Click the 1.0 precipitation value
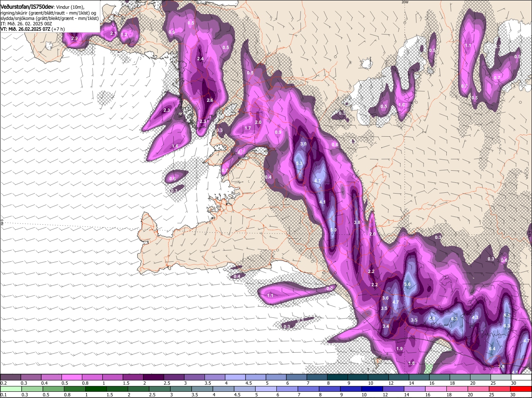532x398 pixels. coord(401,105)
